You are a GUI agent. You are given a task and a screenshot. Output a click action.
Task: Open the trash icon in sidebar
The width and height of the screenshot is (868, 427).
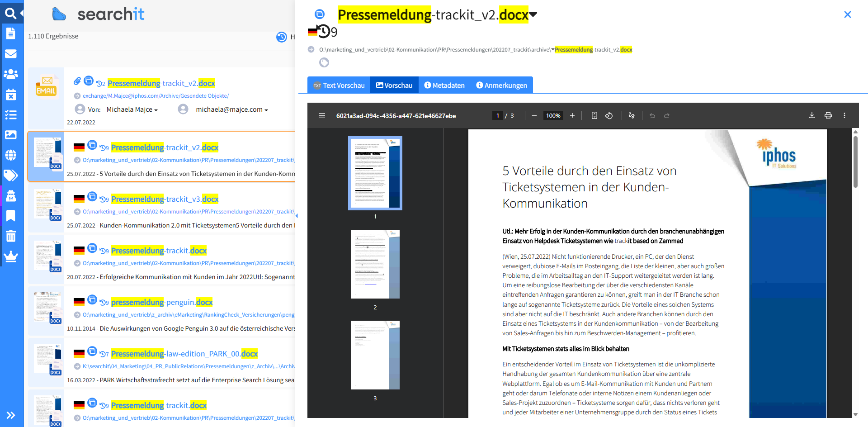click(11, 236)
